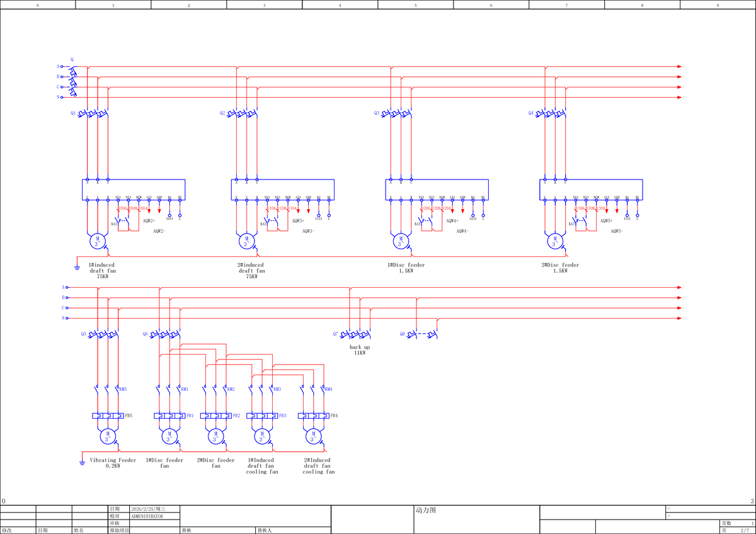Click the 'AQW2-' terminal label
The width and height of the screenshot is (756, 534).
point(159,231)
